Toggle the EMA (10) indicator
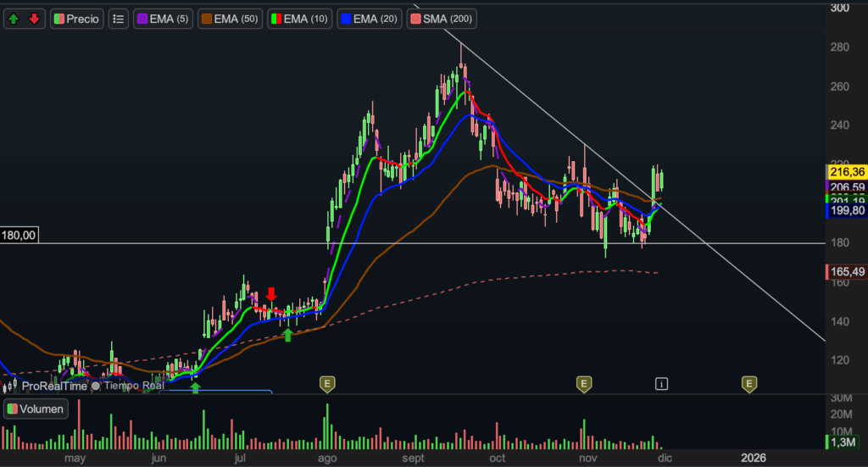Screen dimensions: 868x467 (300, 18)
